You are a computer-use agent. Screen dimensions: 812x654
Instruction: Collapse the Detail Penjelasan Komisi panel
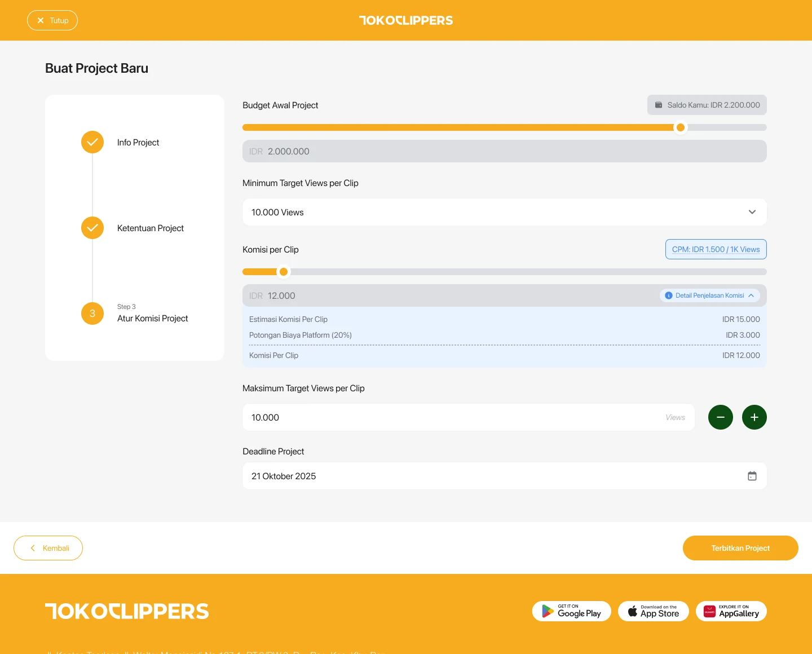pyautogui.click(x=710, y=295)
